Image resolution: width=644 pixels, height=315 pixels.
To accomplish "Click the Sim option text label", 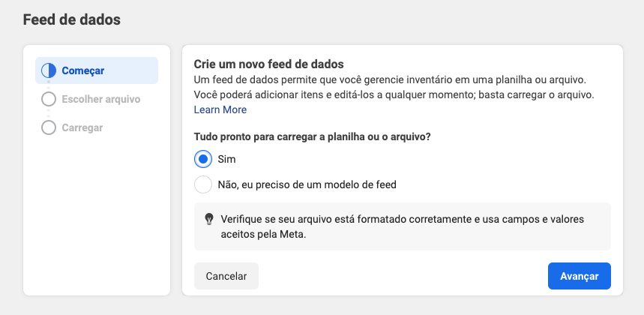I will (x=226, y=159).
